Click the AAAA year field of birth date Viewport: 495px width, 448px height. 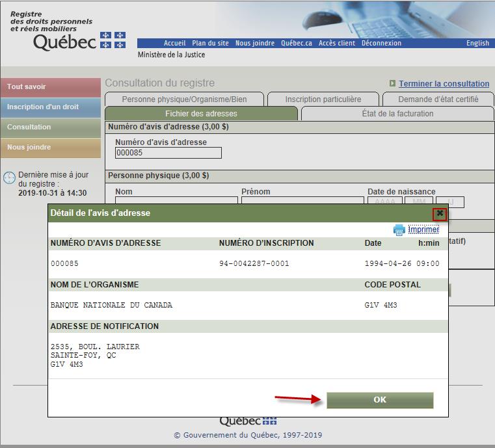[385, 200]
